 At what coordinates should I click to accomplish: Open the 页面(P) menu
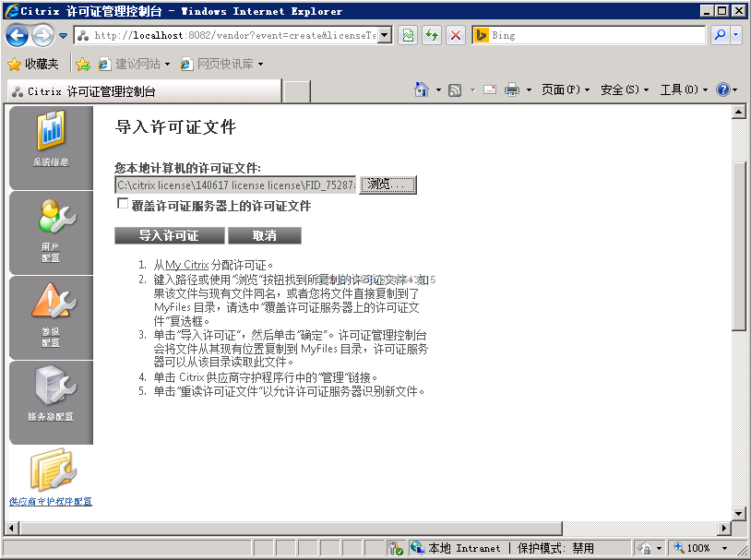[566, 89]
